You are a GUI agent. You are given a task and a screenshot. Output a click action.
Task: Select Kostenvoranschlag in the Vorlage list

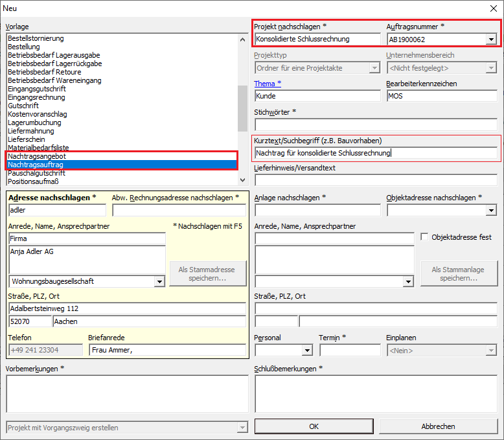[x=37, y=114]
